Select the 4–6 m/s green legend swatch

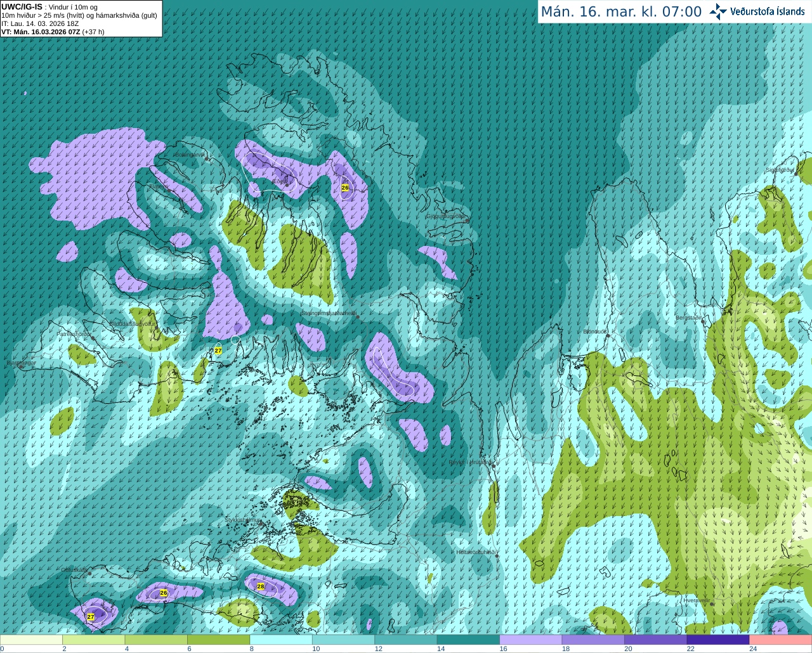156,640
